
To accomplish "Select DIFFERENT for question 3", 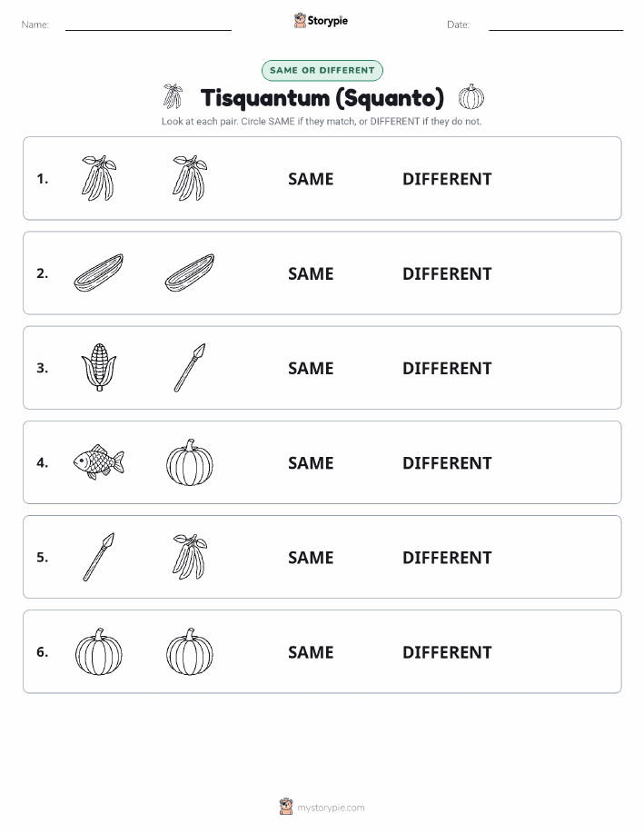I will click(447, 368).
